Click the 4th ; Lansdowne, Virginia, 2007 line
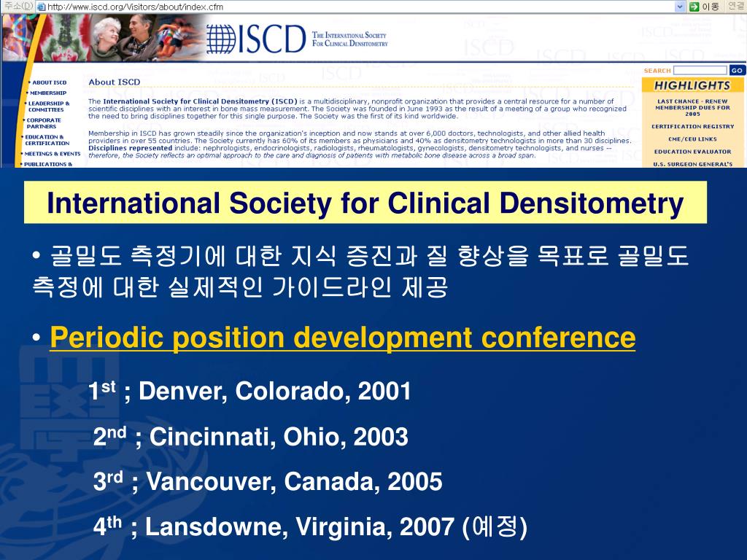The width and height of the screenshot is (747, 560). coord(310,526)
